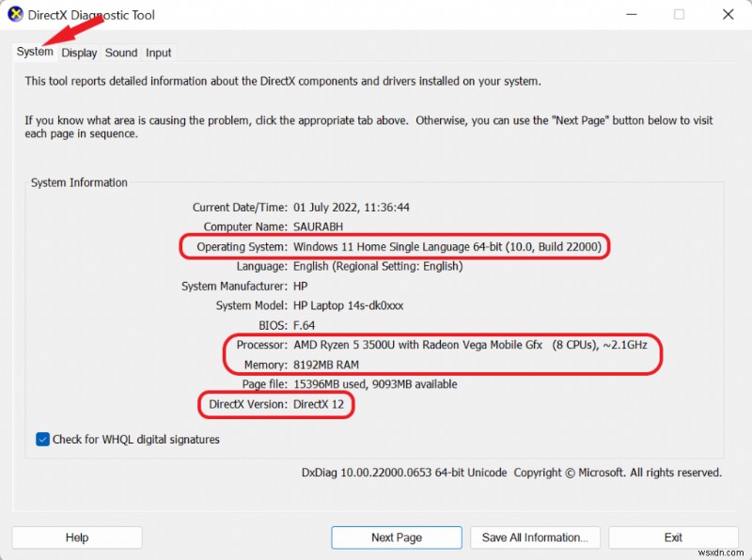Screen dimensions: 752x560
Task: Switch to the Display tab
Action: click(x=79, y=53)
